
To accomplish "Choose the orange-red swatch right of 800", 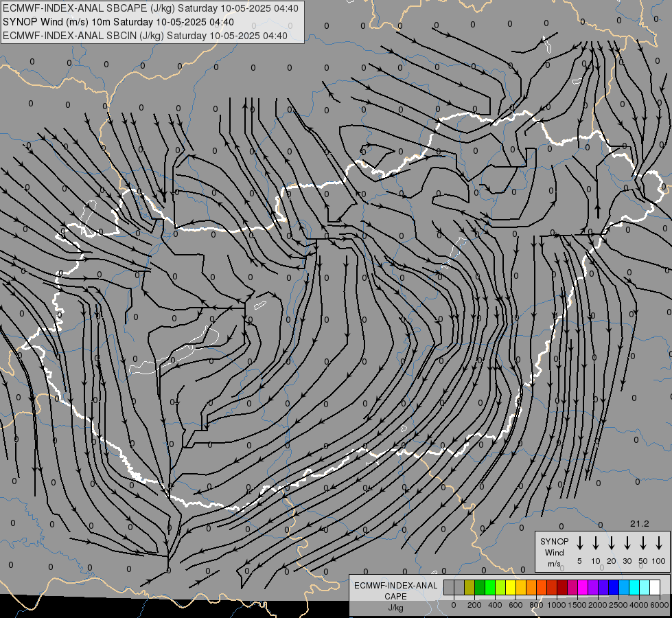I will pos(542,587).
